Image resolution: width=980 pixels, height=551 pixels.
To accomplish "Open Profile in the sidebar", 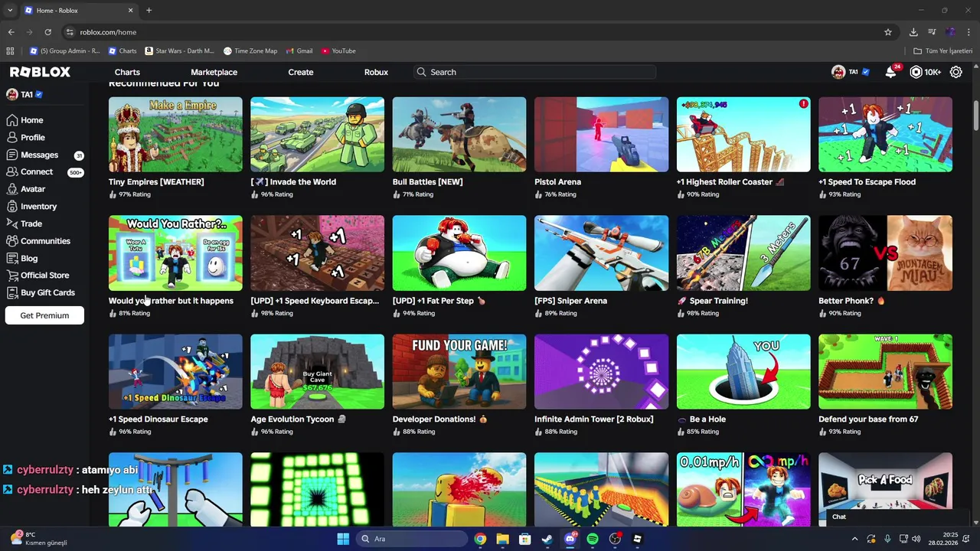I will click(x=25, y=138).
